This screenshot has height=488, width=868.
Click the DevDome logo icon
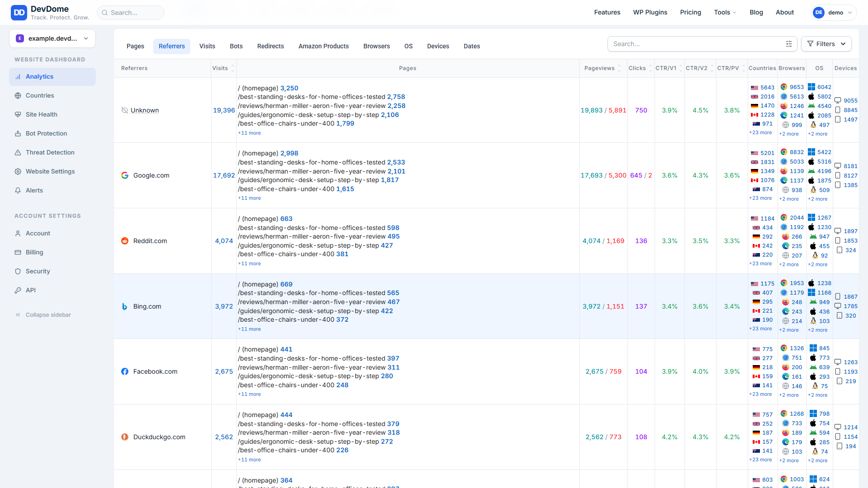(x=19, y=13)
